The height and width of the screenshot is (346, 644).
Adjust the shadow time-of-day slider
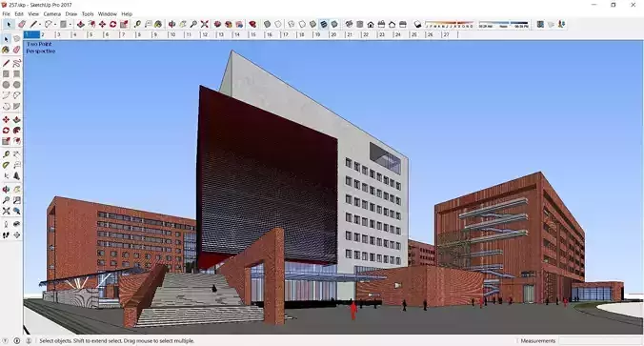click(504, 25)
